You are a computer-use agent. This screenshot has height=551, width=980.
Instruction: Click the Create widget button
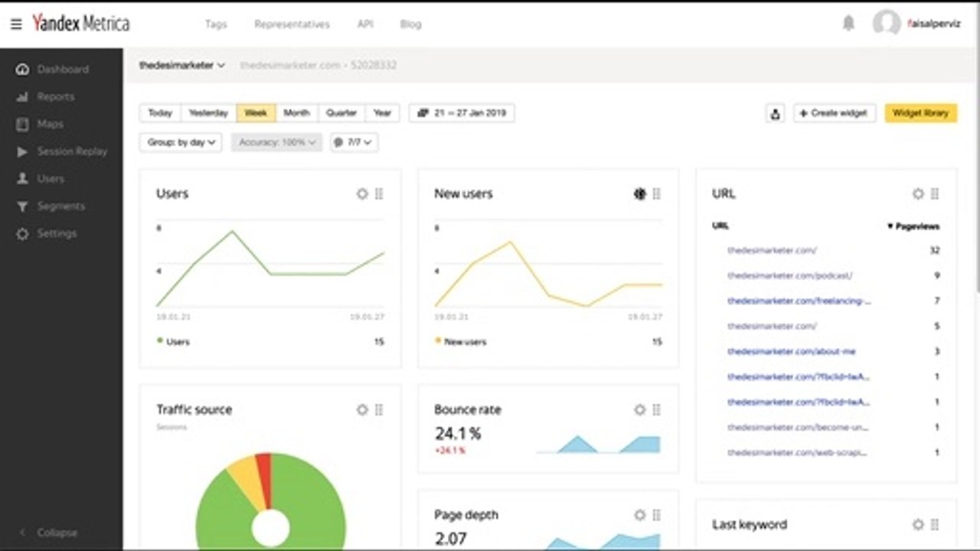click(x=835, y=113)
